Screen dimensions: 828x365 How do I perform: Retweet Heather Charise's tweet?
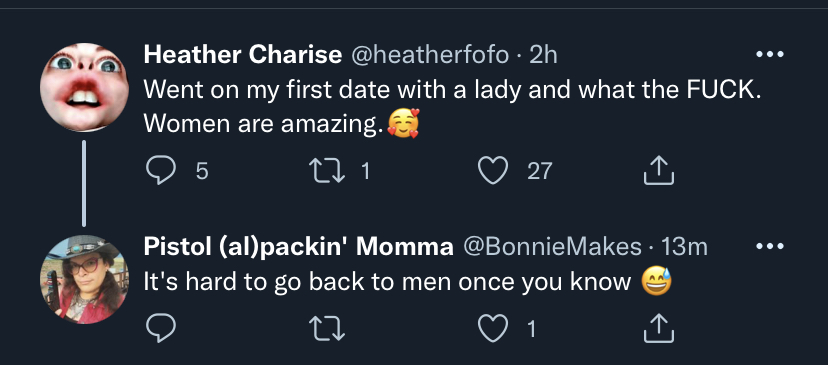pos(326,171)
